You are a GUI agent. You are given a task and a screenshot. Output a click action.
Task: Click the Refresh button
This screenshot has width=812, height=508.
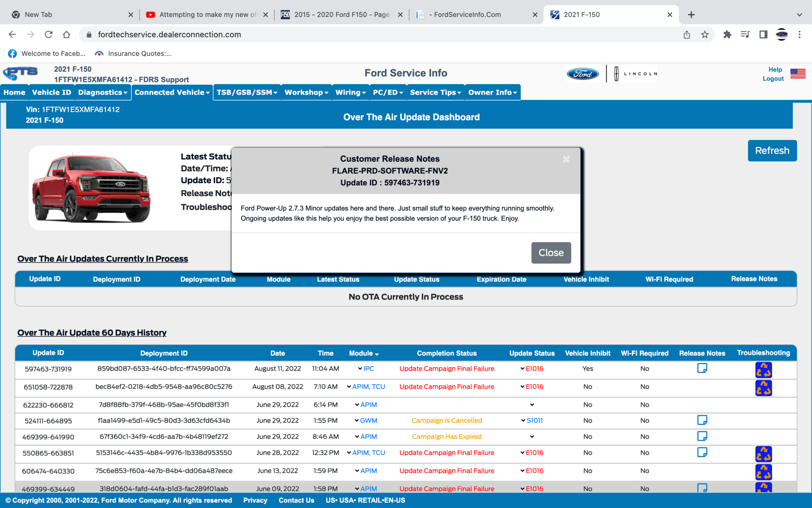coord(772,150)
